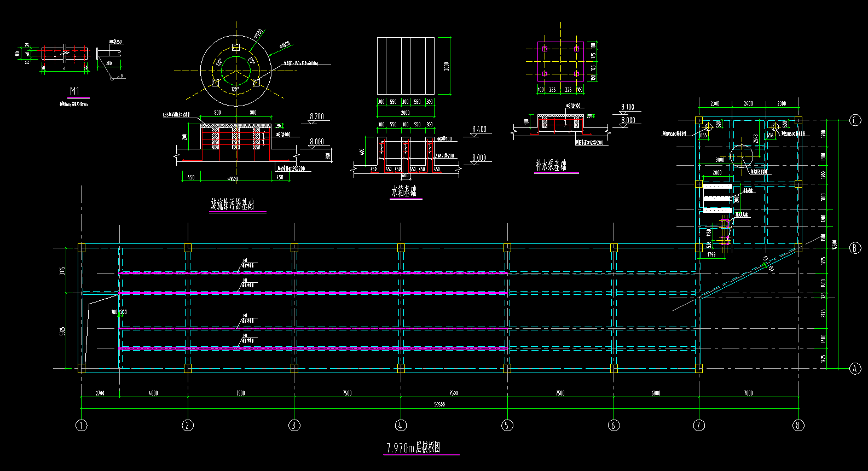This screenshot has height=471, width=868.
Task: Select the axis bubble labeled A
Action: (855, 369)
